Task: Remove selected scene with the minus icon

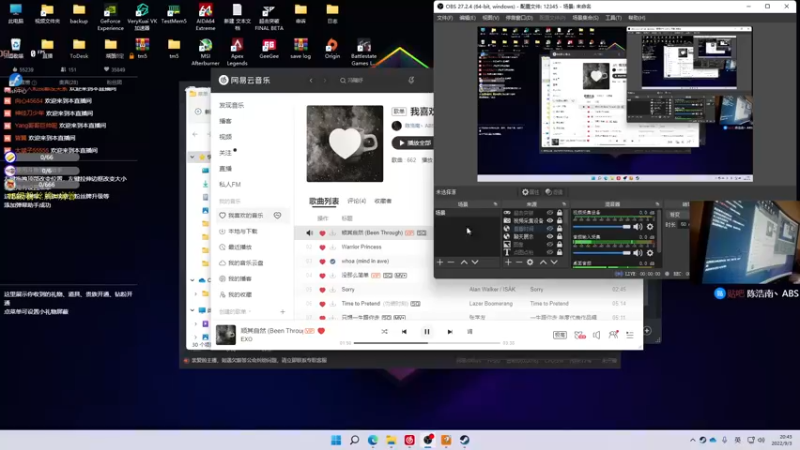Action: [451, 262]
